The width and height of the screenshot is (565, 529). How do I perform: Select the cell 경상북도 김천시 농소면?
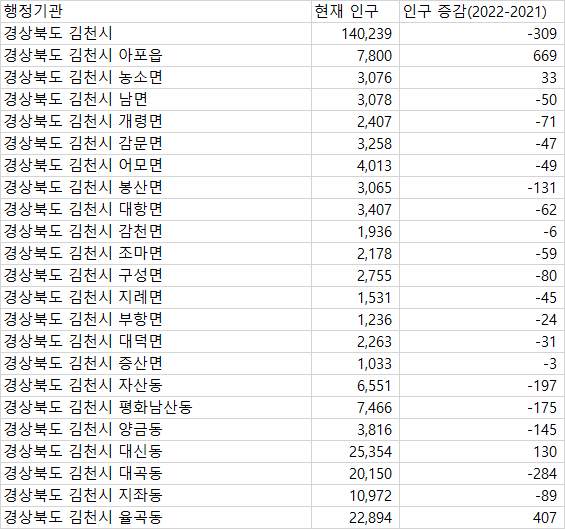pyautogui.click(x=156, y=77)
